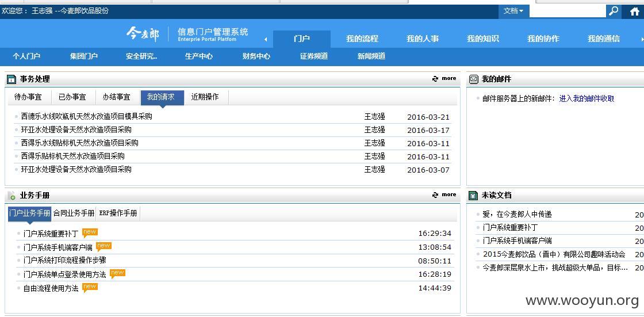Click the top search input field
Viewport: 644px width, 317px height.
(568, 11)
